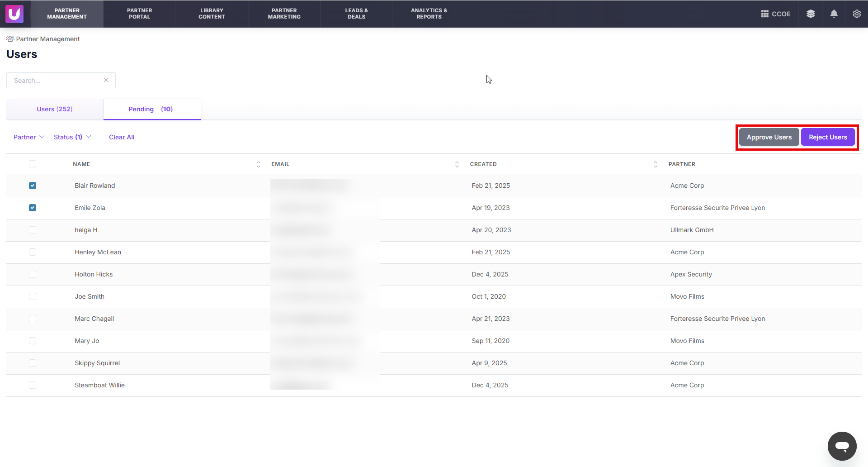
Task: Toggle the select-all header checkbox
Action: pos(33,164)
